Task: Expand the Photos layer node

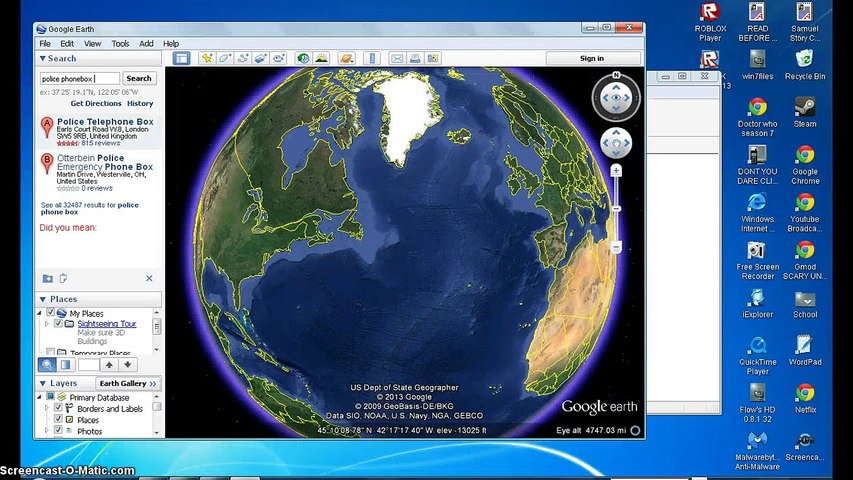Action: point(47,430)
